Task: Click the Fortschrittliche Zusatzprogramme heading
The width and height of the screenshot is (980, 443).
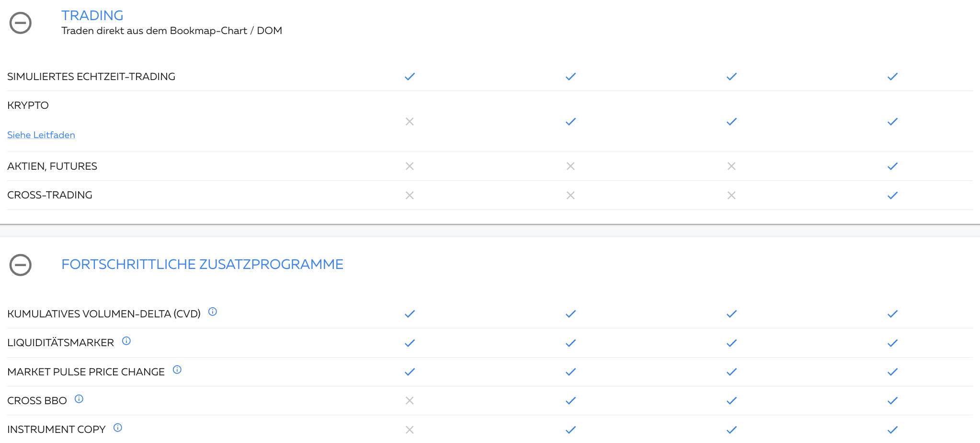Action: point(202,264)
